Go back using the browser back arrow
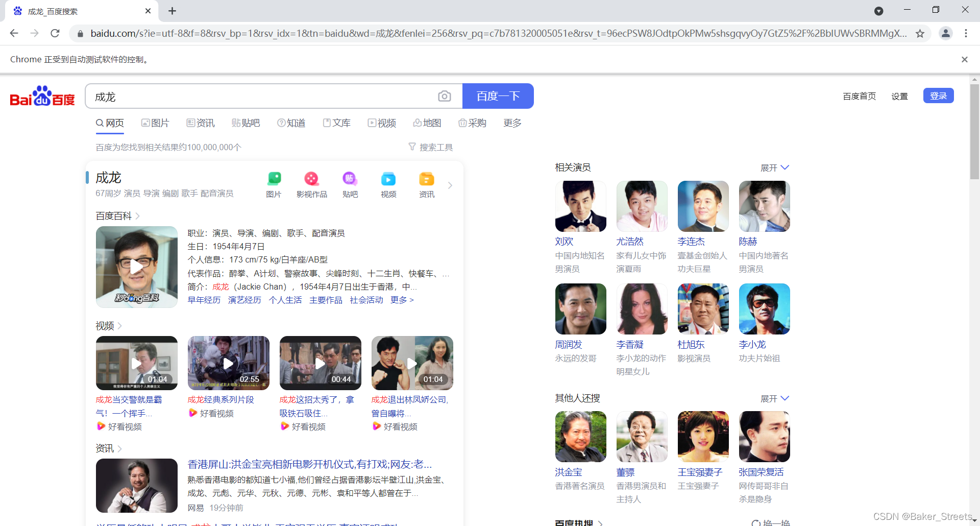Image resolution: width=980 pixels, height=526 pixels. 14,33
